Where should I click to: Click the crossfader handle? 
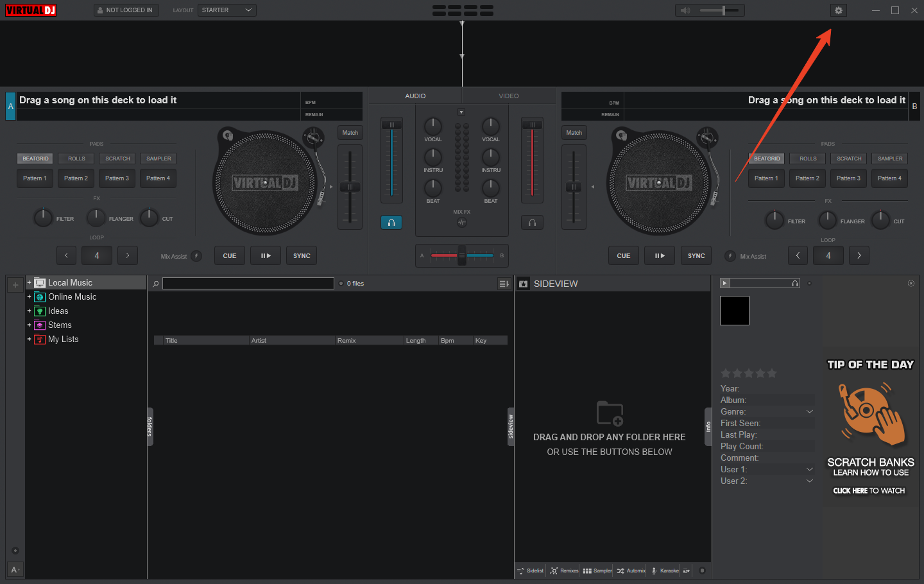pos(462,255)
